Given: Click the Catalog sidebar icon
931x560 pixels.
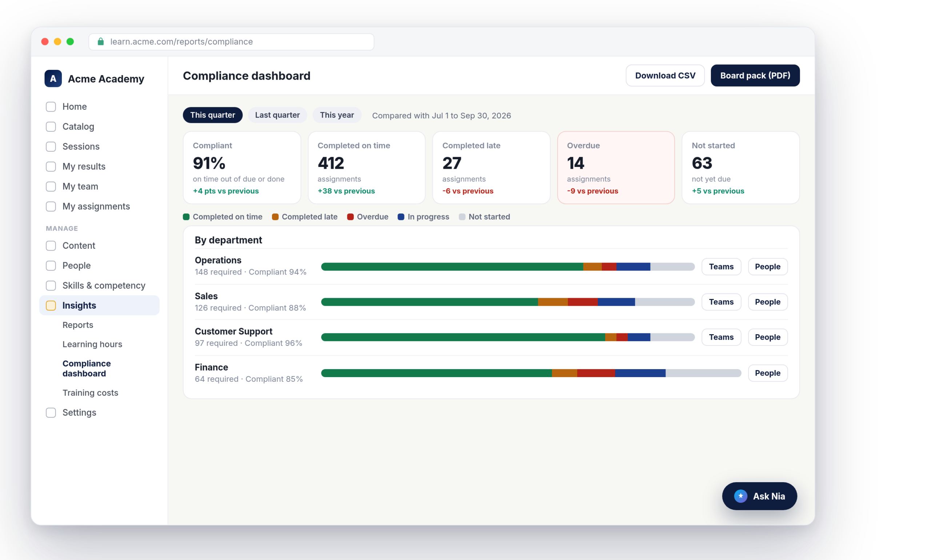Looking at the screenshot, I should (x=51, y=127).
